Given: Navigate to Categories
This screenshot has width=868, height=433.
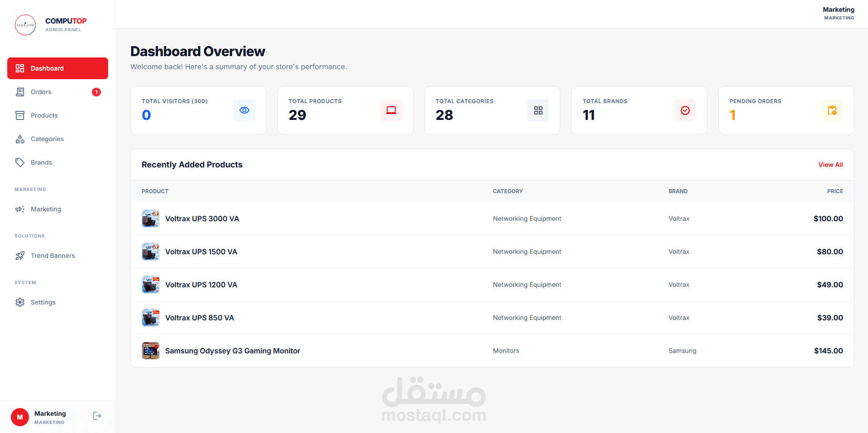Looking at the screenshot, I should point(57,139).
